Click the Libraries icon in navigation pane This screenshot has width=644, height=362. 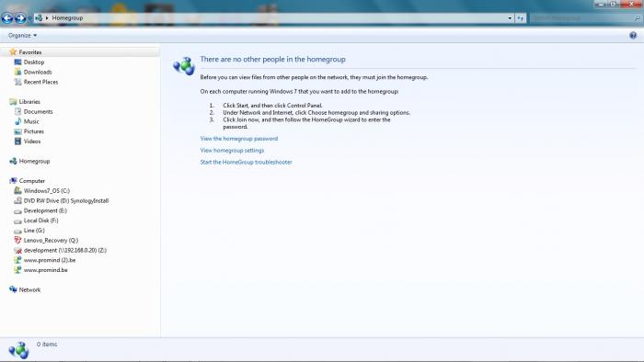13,102
